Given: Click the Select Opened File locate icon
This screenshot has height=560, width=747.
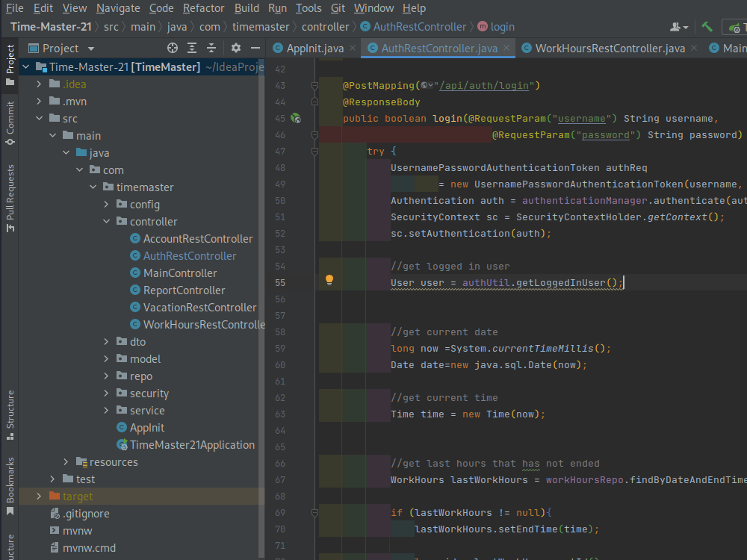Looking at the screenshot, I should 173,48.
